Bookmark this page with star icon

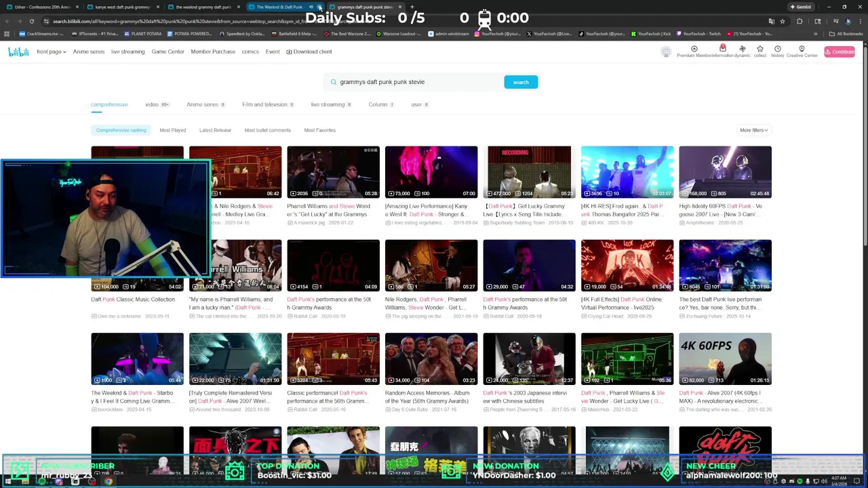[x=782, y=21]
